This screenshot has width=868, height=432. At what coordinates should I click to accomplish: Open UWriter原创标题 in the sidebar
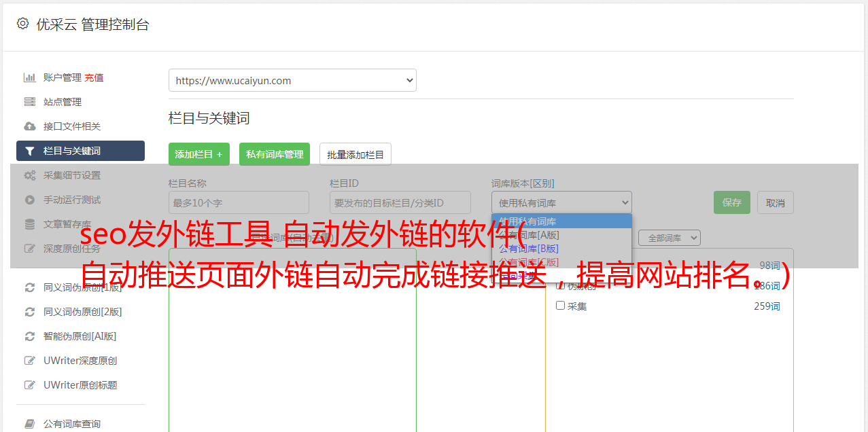click(x=80, y=385)
